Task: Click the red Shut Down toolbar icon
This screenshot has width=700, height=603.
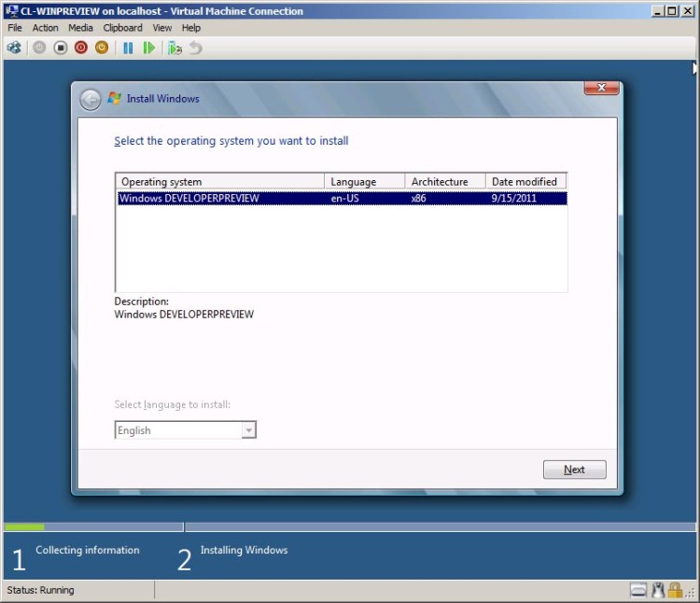Action: (x=81, y=48)
